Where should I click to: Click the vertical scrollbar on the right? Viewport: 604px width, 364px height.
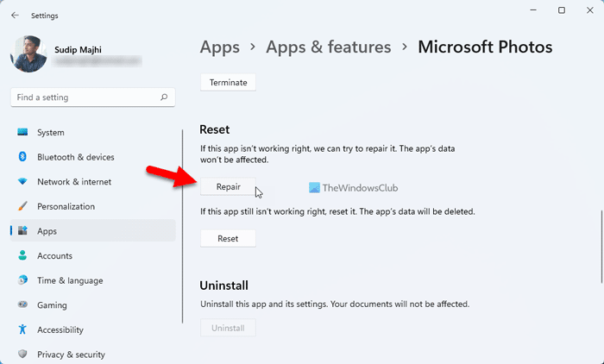click(x=601, y=246)
